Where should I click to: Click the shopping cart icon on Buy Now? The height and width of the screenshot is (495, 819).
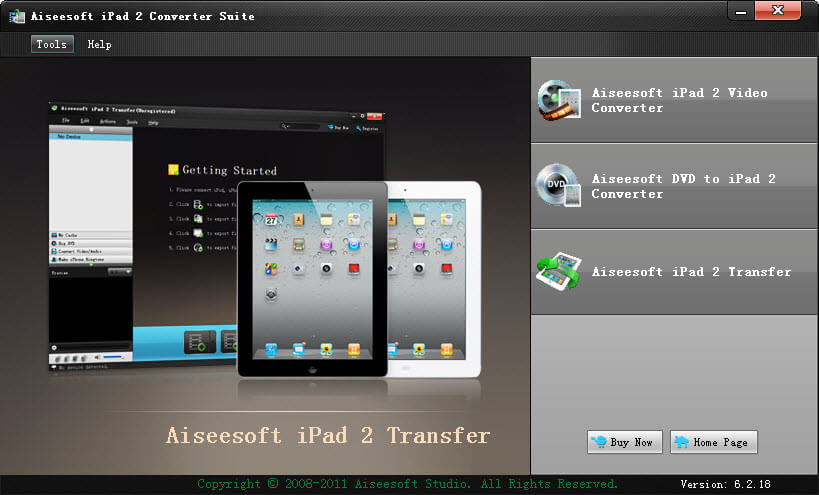pyautogui.click(x=599, y=442)
